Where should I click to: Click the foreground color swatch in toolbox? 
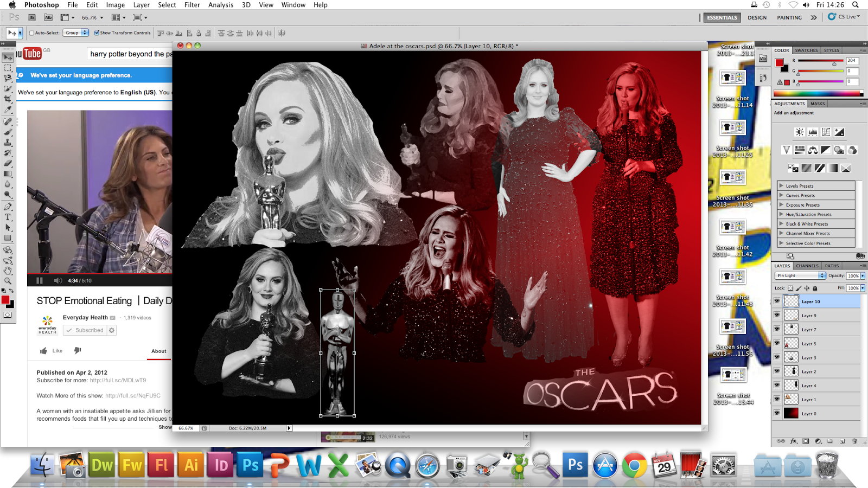(5, 300)
